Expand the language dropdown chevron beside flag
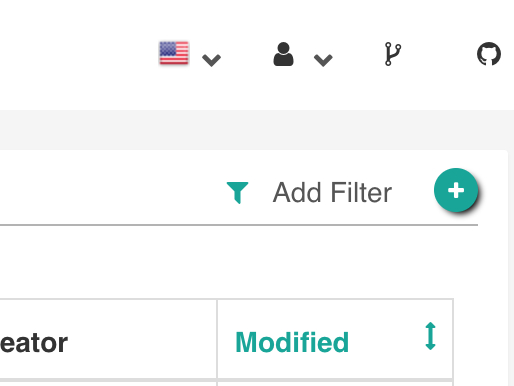Image resolution: width=514 pixels, height=386 pixels. tap(211, 60)
